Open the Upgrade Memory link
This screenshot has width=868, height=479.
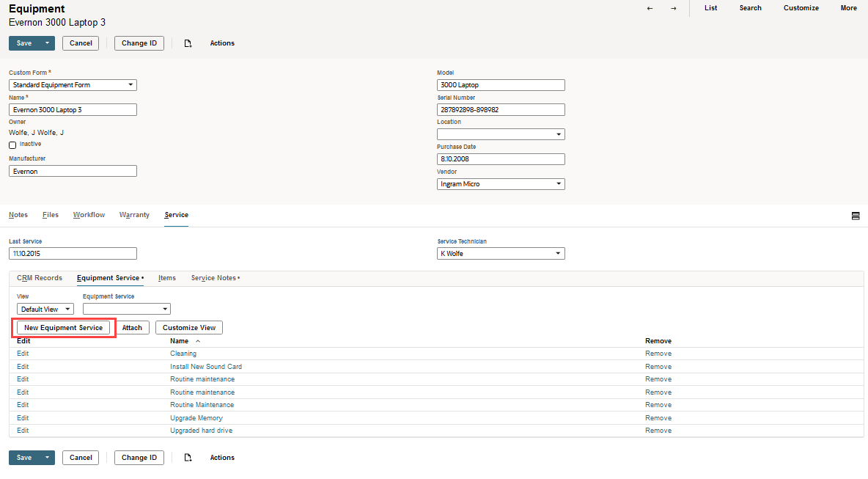tap(196, 418)
